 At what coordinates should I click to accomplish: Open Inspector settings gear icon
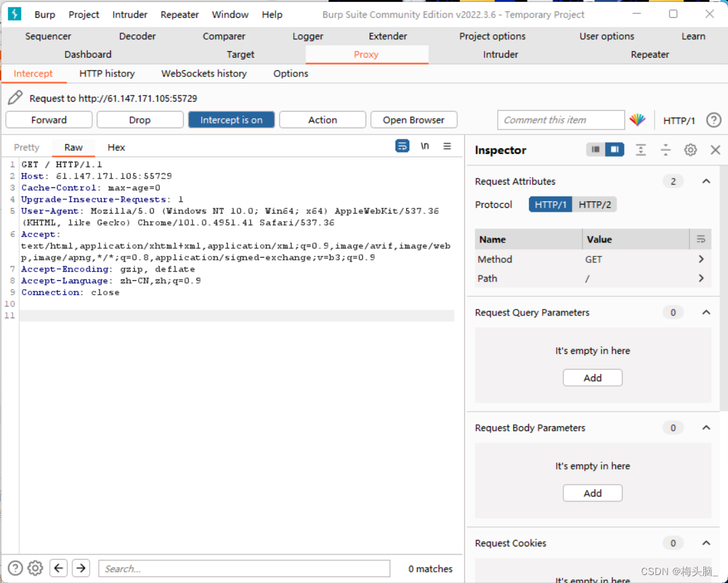(x=690, y=149)
